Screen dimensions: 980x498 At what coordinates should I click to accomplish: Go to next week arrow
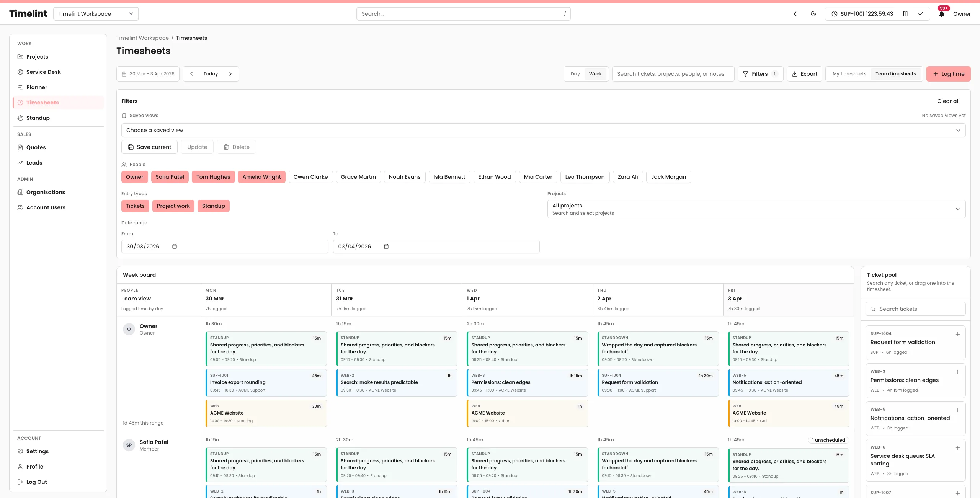[230, 74]
